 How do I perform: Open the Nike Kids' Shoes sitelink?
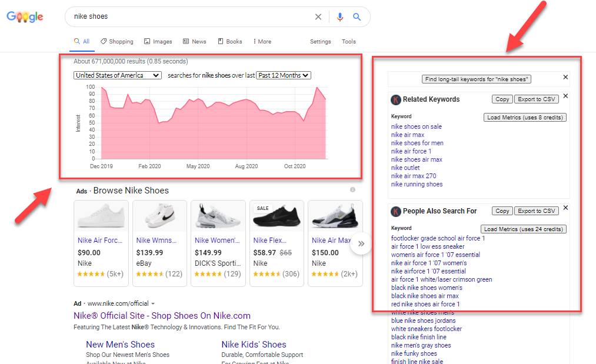point(254,345)
